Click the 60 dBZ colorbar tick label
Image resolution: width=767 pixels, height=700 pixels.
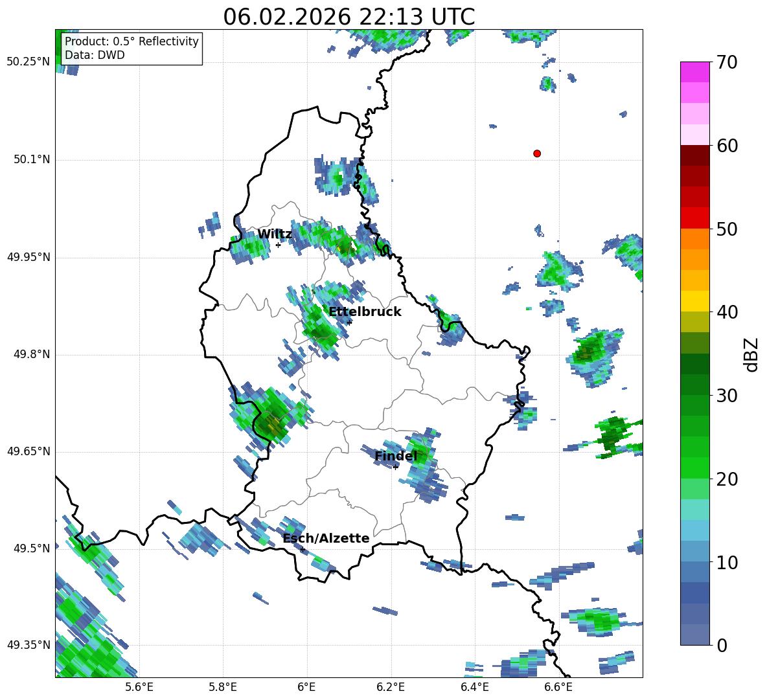click(727, 146)
